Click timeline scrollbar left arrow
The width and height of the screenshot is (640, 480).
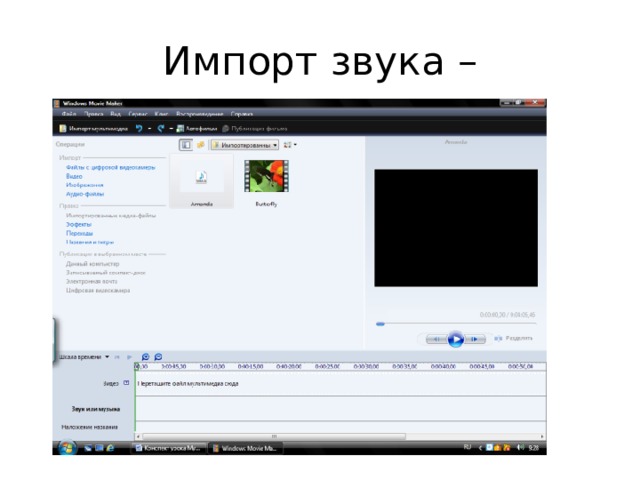coord(138,436)
